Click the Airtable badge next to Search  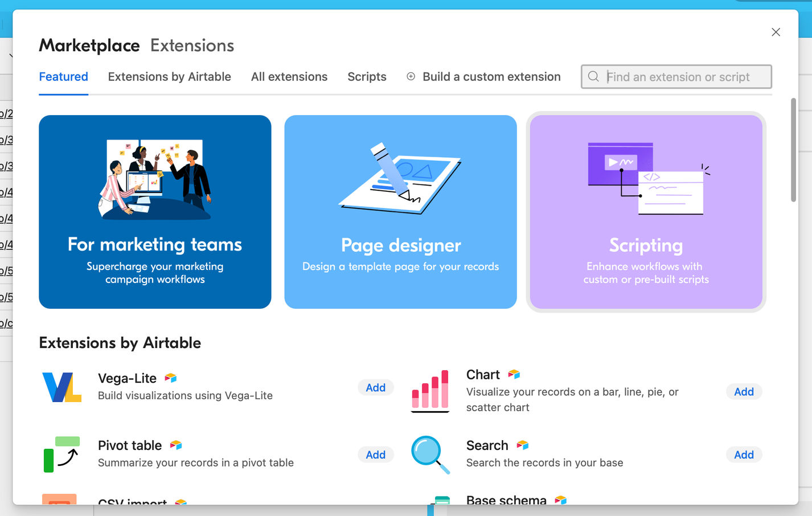[523, 445]
